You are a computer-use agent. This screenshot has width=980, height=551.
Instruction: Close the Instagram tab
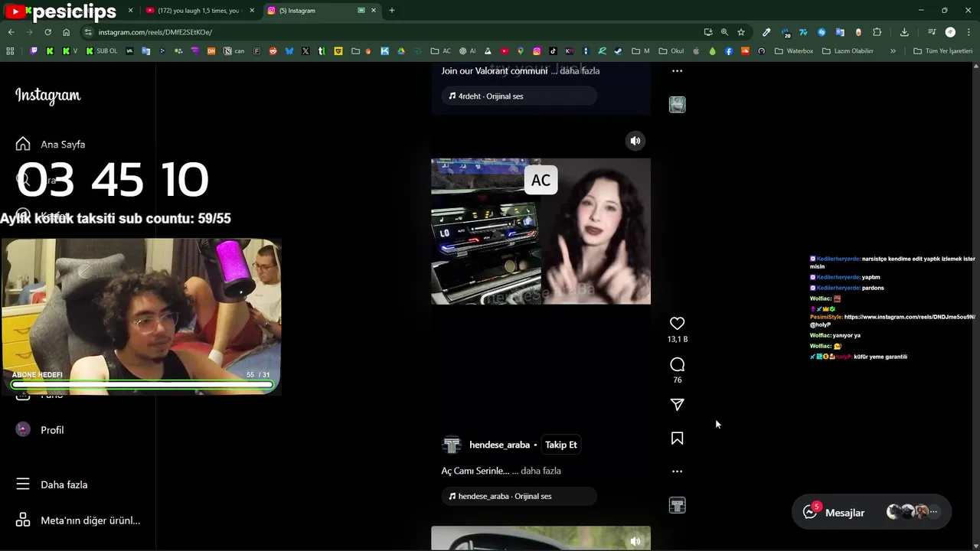[373, 11]
